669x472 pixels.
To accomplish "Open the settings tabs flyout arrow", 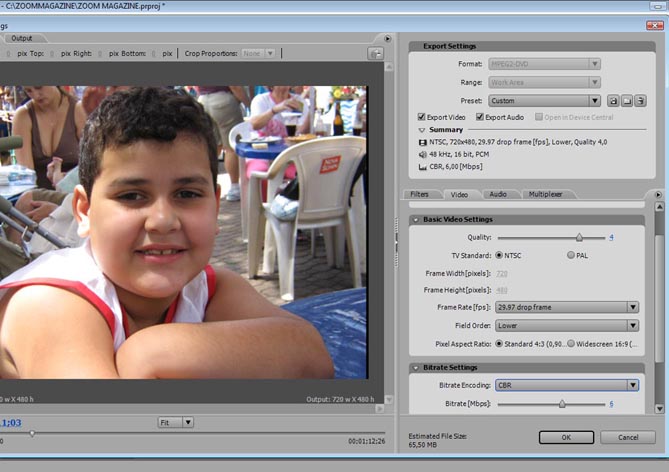I will coord(657,195).
